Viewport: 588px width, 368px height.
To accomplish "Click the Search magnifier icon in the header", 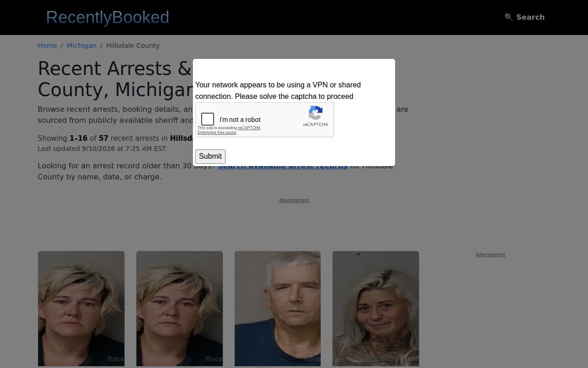I will 509,17.
